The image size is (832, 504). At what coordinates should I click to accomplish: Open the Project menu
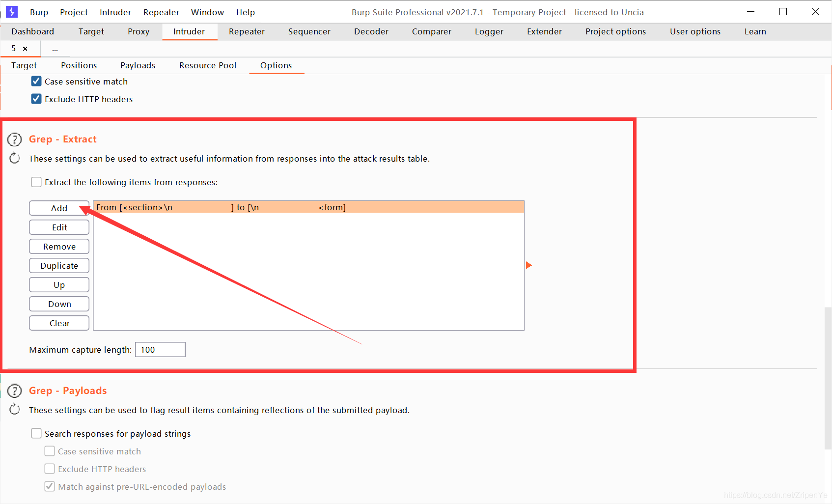pyautogui.click(x=74, y=12)
